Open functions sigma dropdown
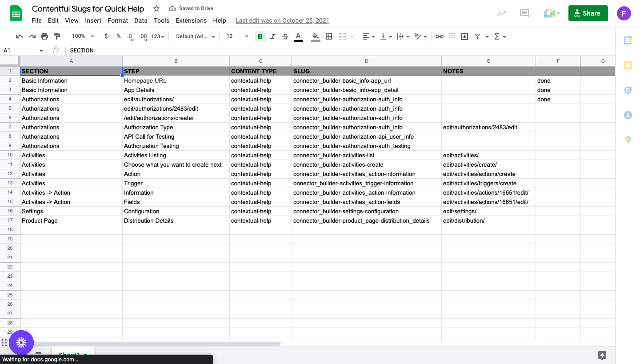This screenshot has height=364, width=640. click(x=500, y=36)
